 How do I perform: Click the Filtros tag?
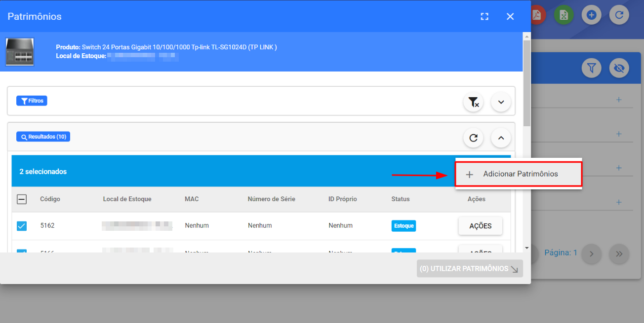(32, 101)
